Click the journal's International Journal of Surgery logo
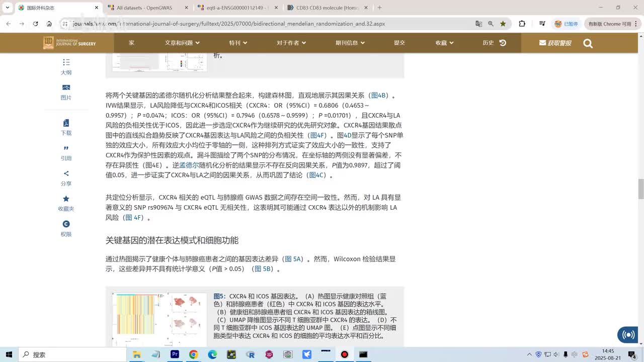Image resolution: width=644 pixels, height=362 pixels. (x=69, y=43)
